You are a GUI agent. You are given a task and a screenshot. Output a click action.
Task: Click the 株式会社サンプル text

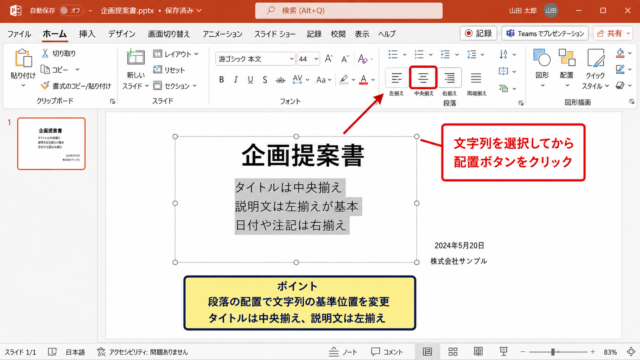click(458, 261)
